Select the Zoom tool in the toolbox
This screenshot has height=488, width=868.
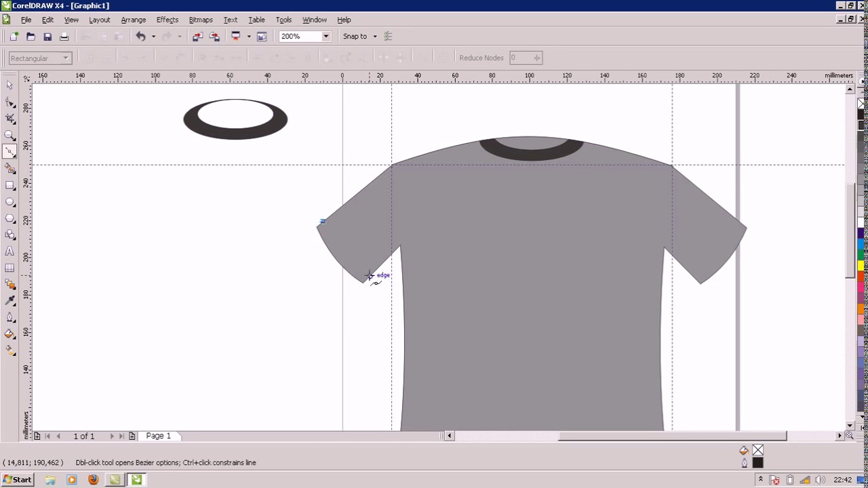coord(10,135)
